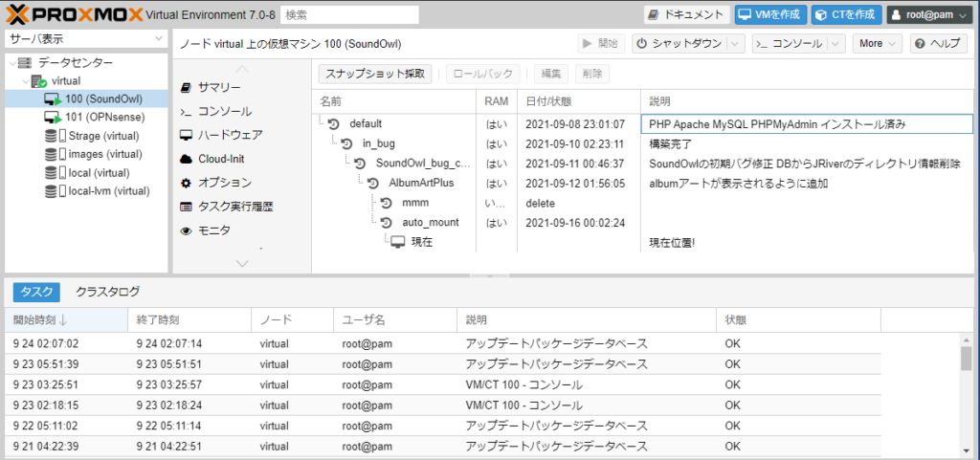
Task: Click the VMを作成 button
Action: coord(770,14)
